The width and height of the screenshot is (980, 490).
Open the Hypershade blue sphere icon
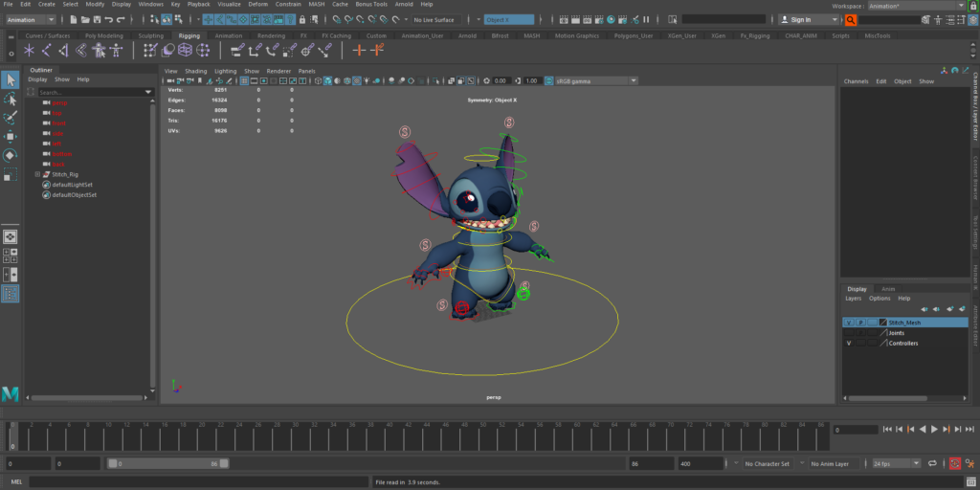tap(611, 20)
